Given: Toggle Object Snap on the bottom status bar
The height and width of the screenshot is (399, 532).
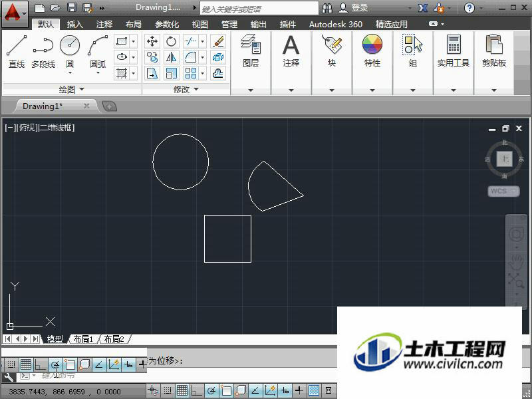Looking at the screenshot, I should pyautogui.click(x=226, y=391).
